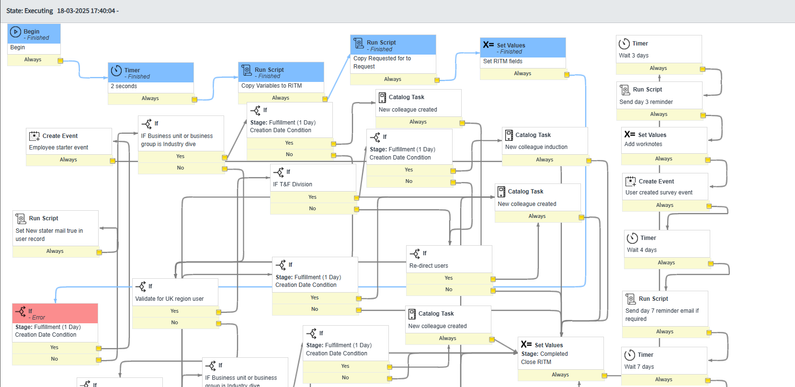Select the 'Copy Requested for to Request' activity
The width and height of the screenshot is (795, 387).
tap(393, 60)
